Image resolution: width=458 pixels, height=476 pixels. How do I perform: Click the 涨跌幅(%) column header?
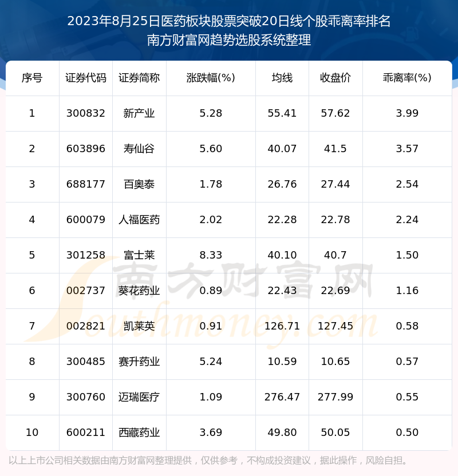[x=211, y=78]
